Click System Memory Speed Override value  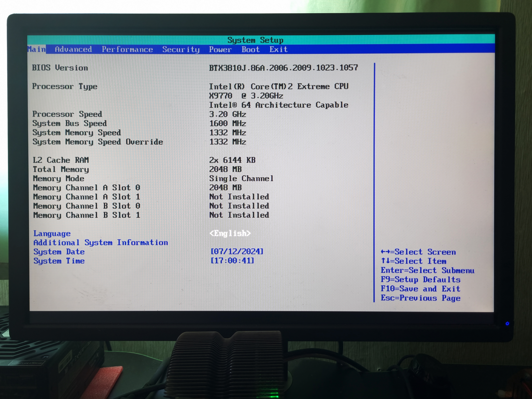click(x=228, y=142)
